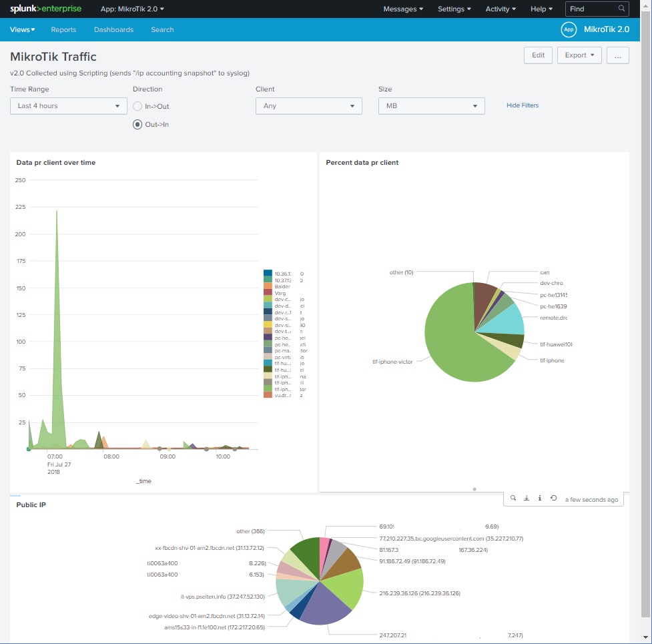652x644 pixels.
Task: Click the 10.36.1 legend color swatch
Action: coord(268,273)
